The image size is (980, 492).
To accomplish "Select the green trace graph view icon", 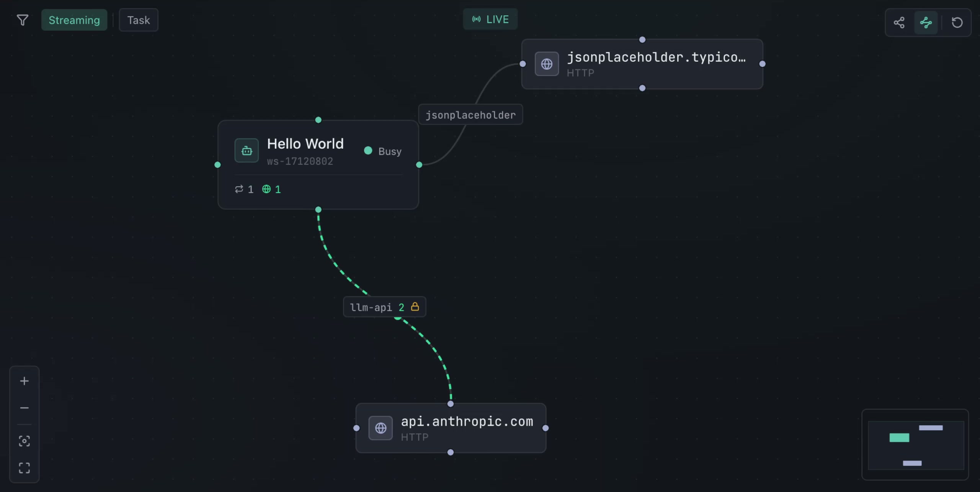I will click(926, 23).
